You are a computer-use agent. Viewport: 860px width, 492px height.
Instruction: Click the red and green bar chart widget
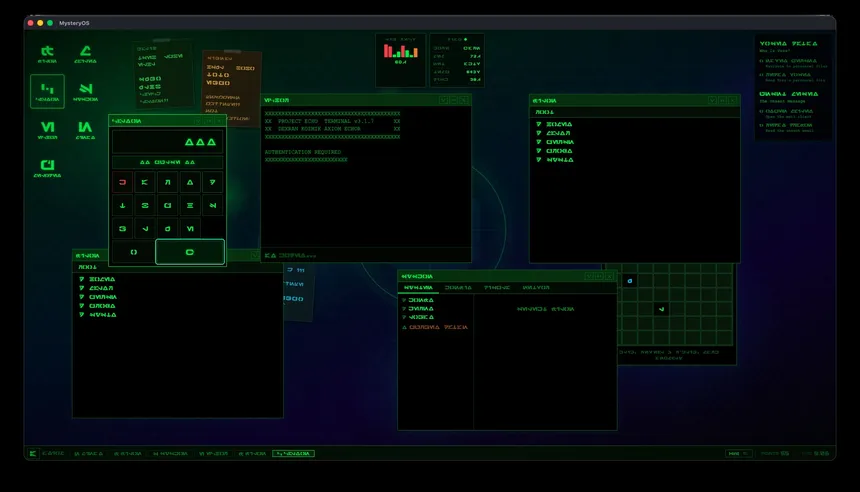[400, 52]
